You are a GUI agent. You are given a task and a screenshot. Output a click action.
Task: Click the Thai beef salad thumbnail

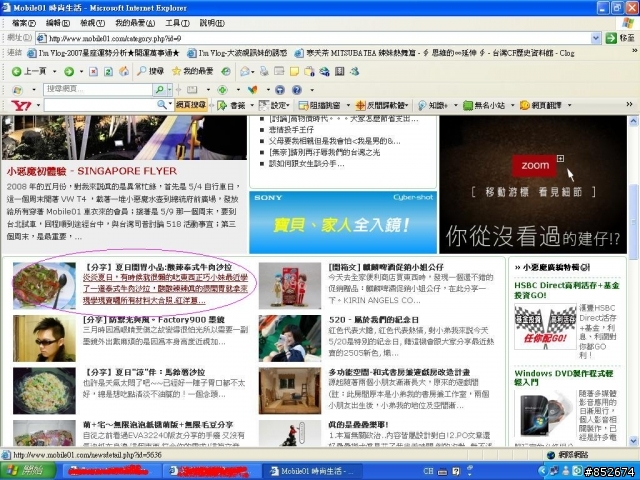click(44, 286)
